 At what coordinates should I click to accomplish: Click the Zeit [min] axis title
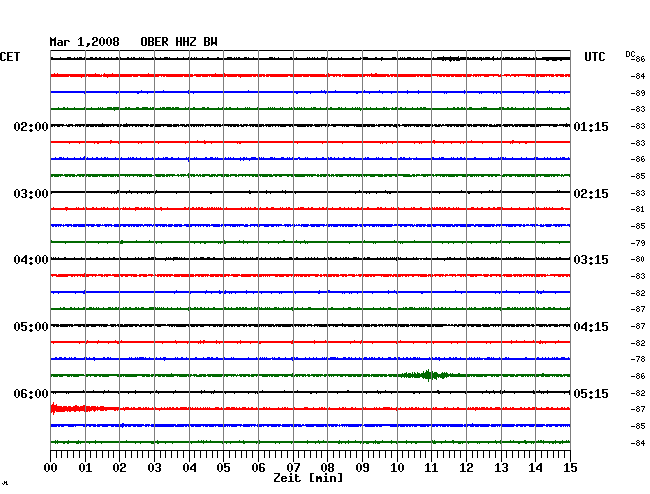coord(308,478)
